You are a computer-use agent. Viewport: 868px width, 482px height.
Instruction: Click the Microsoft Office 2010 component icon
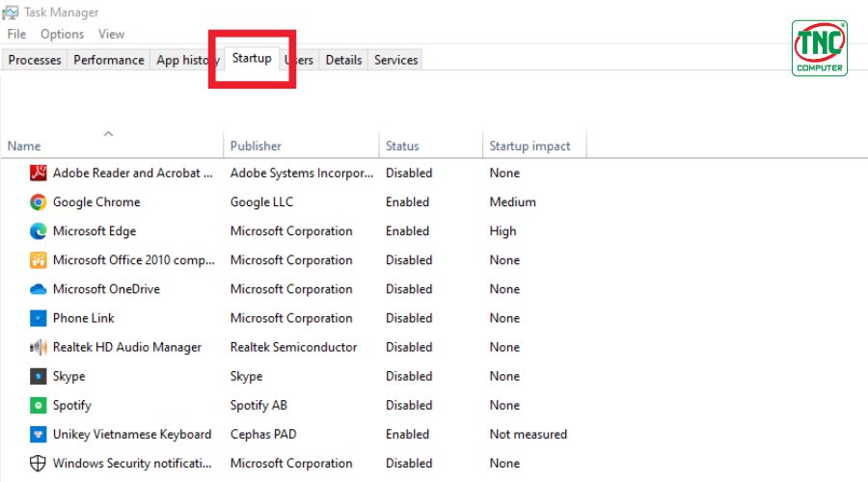tap(38, 260)
